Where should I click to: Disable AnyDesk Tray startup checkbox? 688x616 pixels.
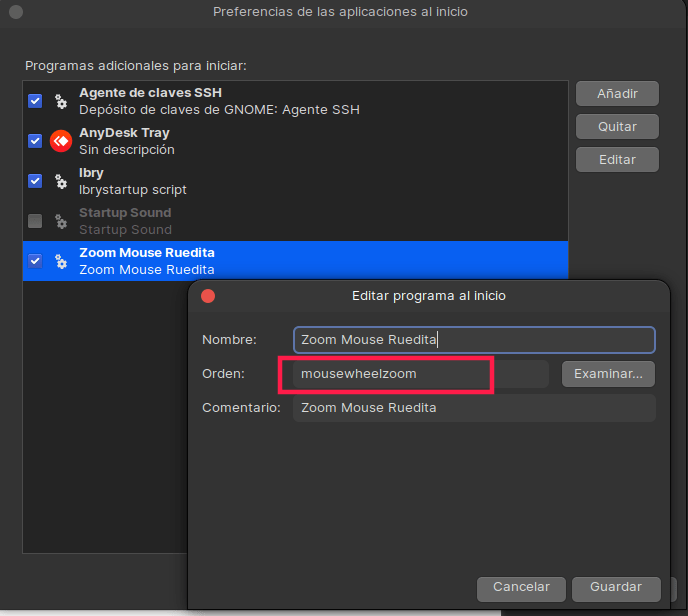[35, 141]
